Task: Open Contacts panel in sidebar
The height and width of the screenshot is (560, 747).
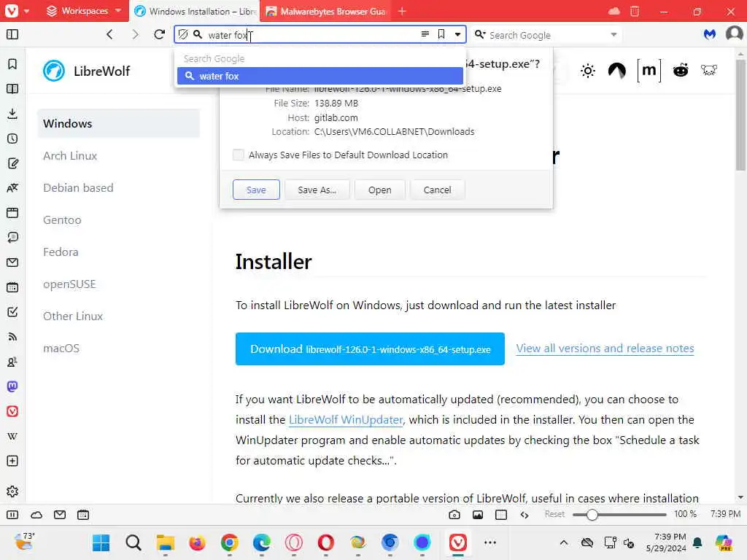Action: coord(12,362)
